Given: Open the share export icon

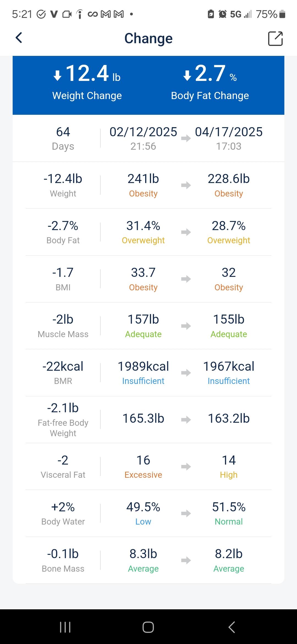Looking at the screenshot, I should click(x=275, y=39).
